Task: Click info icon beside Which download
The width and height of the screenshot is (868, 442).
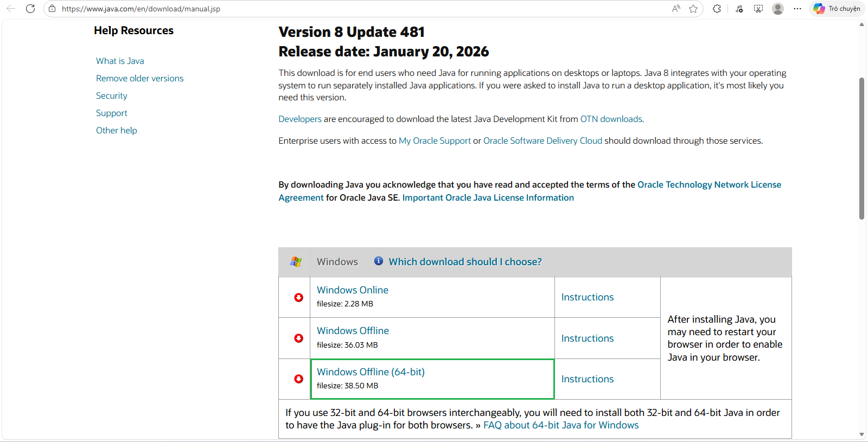Action: pyautogui.click(x=379, y=261)
